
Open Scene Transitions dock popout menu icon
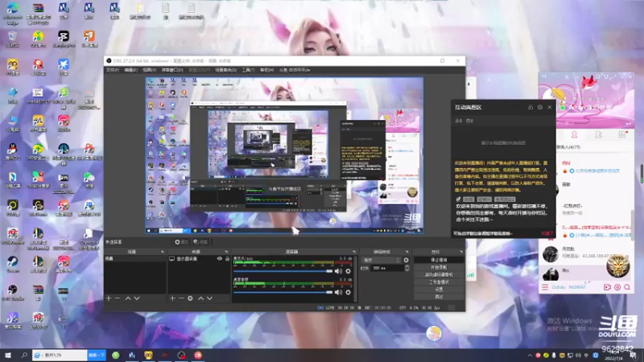[407, 252]
